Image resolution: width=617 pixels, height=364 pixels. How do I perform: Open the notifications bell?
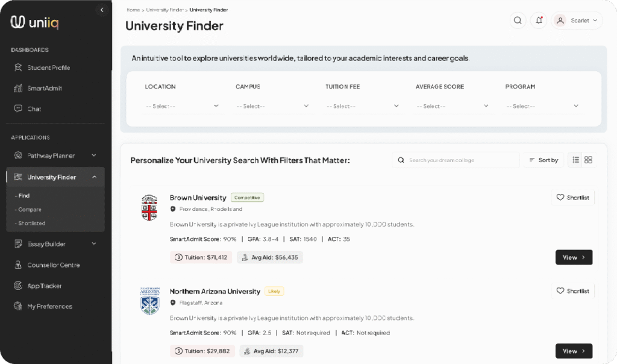539,20
